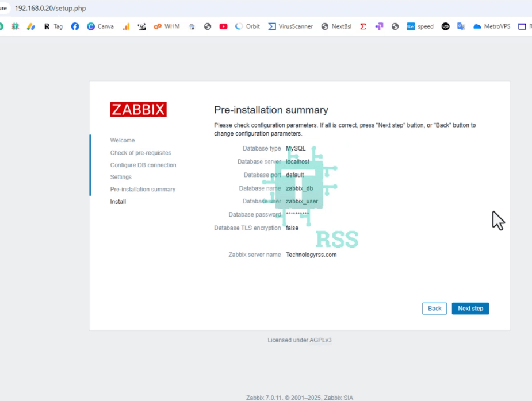Select the Install step in sidebar
Image resolution: width=532 pixels, height=401 pixels.
[118, 202]
